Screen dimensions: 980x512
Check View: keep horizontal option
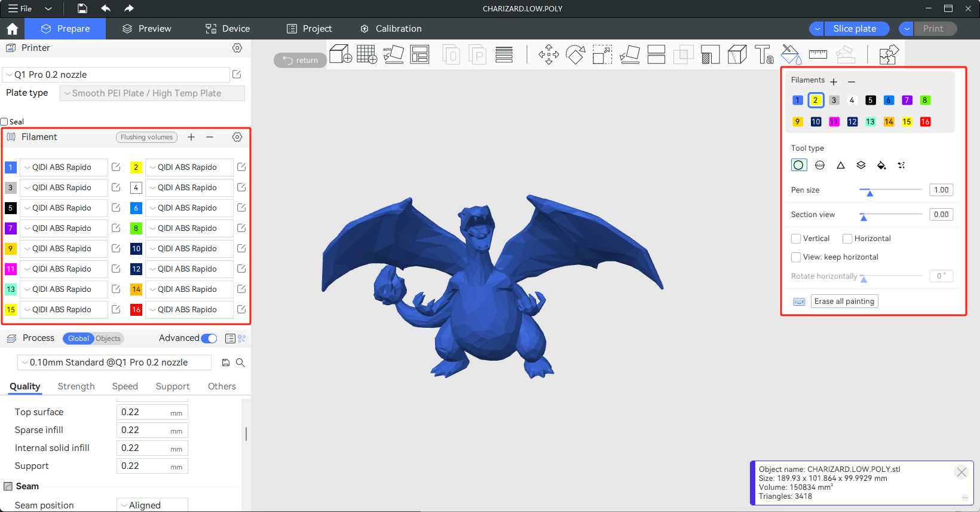tap(796, 257)
